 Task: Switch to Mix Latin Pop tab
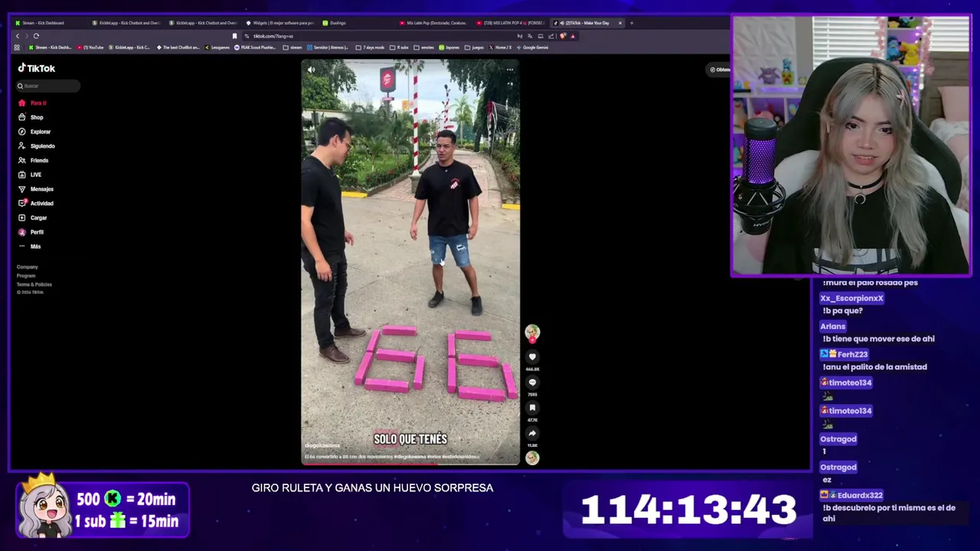[433, 23]
